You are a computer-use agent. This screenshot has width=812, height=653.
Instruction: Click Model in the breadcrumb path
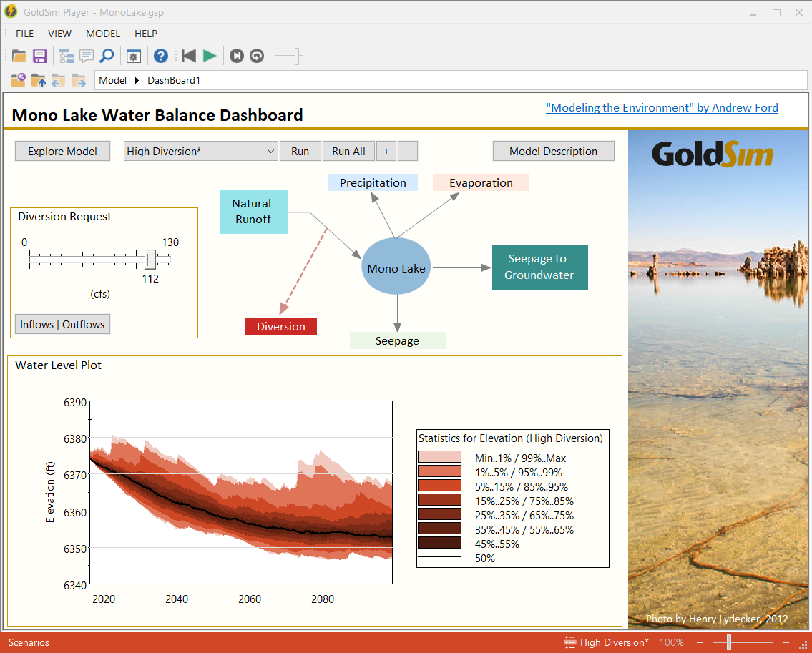coord(113,80)
